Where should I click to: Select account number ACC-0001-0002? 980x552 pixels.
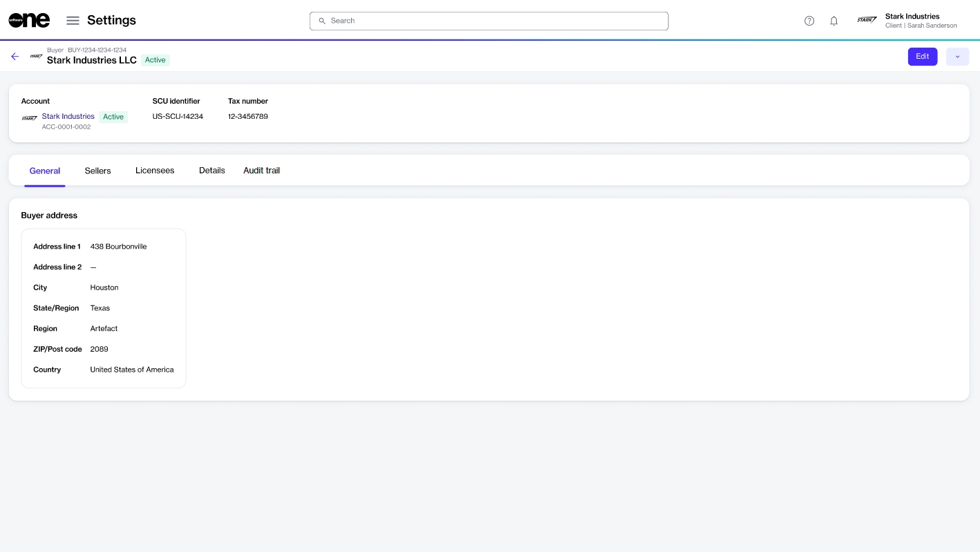[66, 127]
